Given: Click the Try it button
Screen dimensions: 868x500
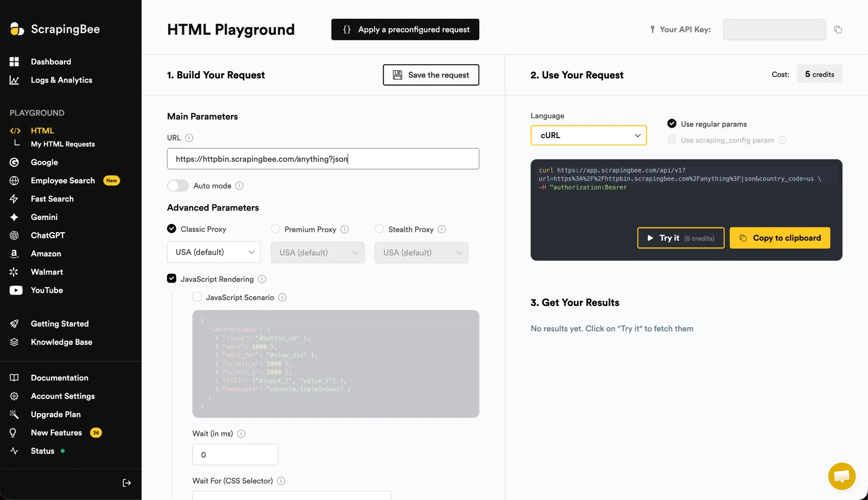Looking at the screenshot, I should 681,238.
